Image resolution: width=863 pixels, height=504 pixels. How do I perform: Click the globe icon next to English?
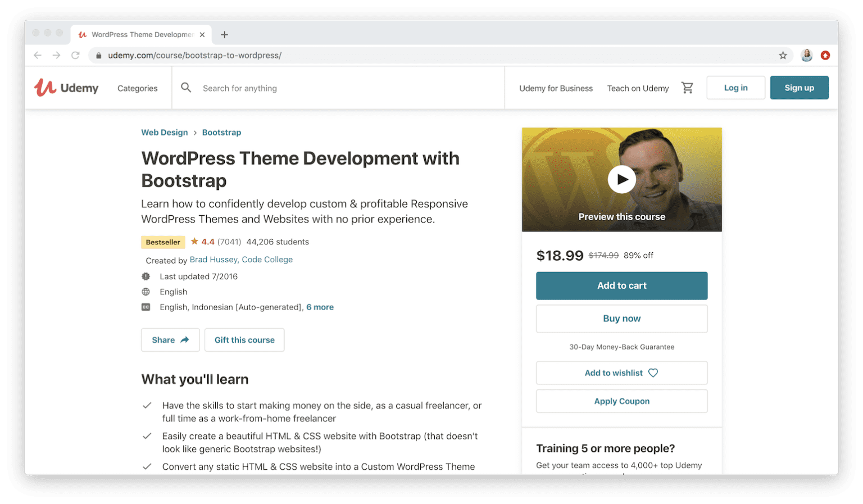[146, 292]
